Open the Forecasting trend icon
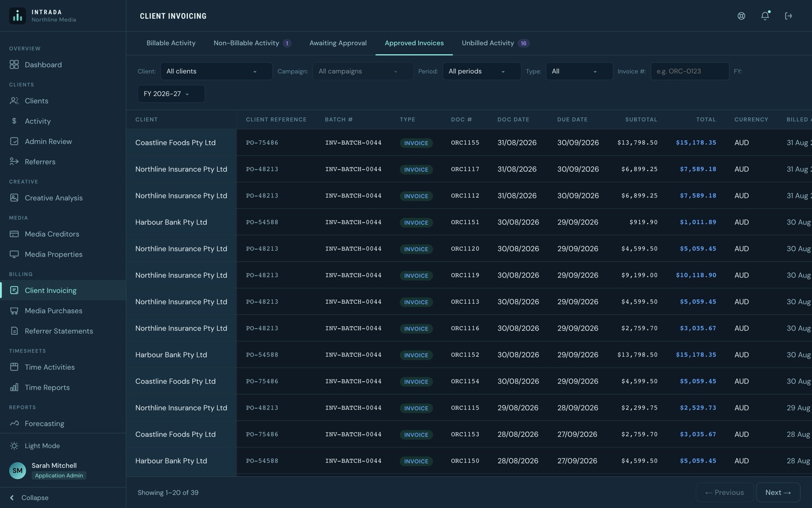Screen dimensions: 812x508 pyautogui.click(x=14, y=423)
